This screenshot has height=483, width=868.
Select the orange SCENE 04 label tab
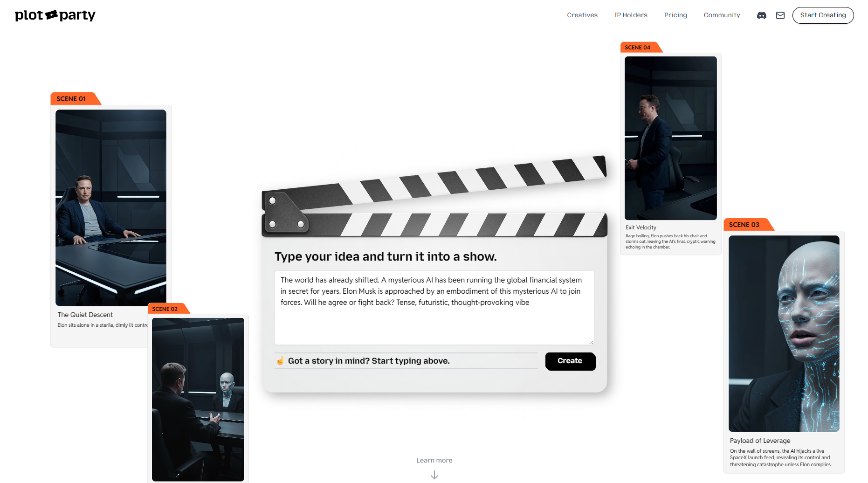(x=641, y=47)
